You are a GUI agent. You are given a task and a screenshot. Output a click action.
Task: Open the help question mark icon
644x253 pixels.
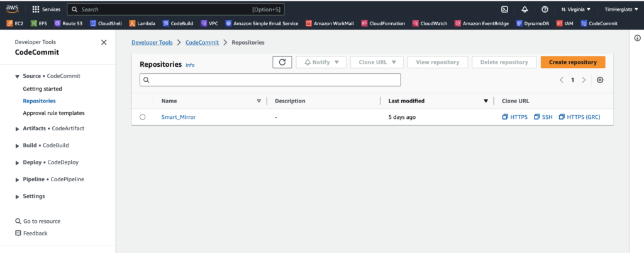(x=545, y=9)
